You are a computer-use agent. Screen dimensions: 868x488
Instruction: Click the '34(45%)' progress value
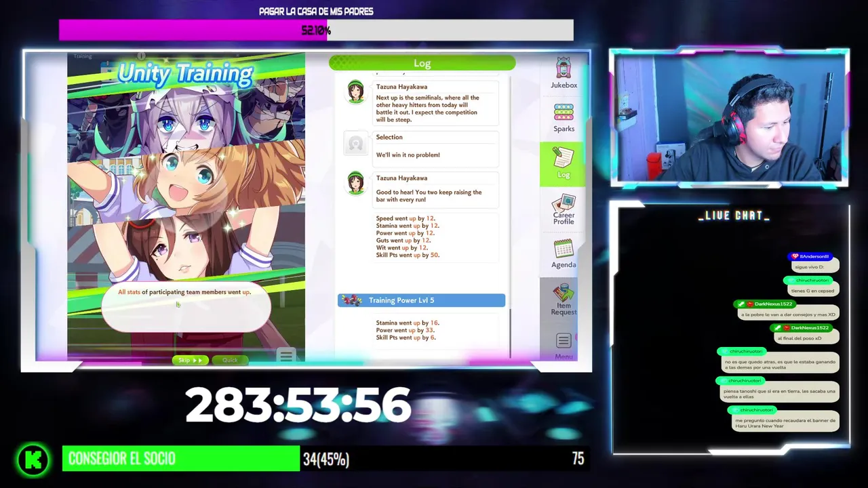point(326,460)
